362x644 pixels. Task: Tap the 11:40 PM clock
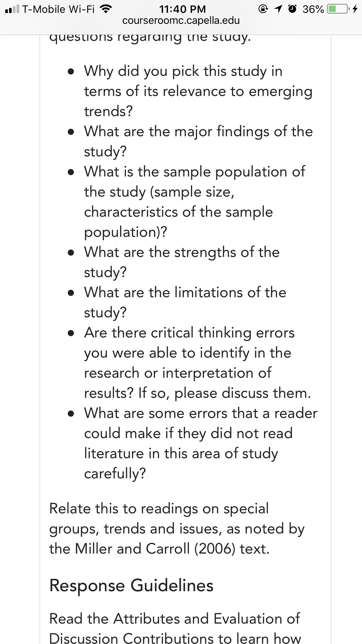coord(182,9)
